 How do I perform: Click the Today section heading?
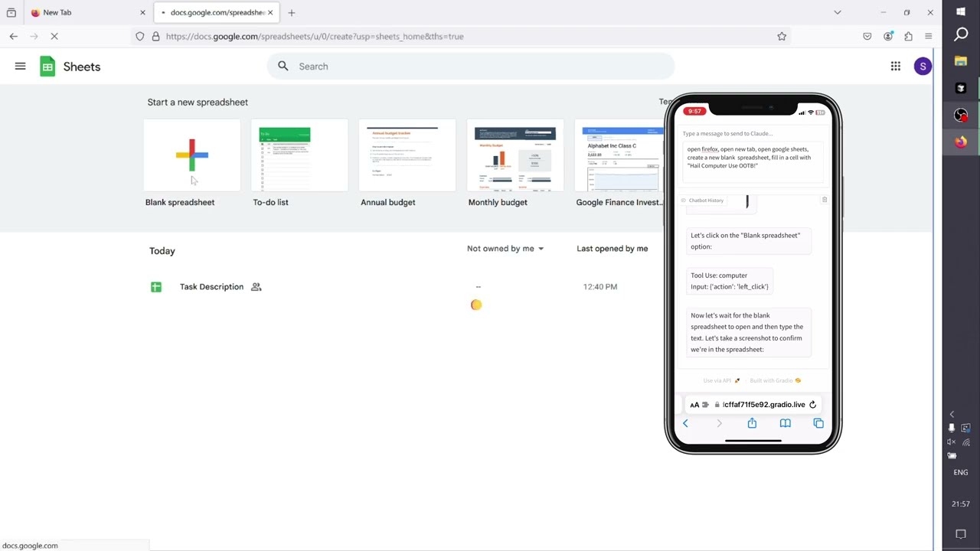tap(162, 251)
